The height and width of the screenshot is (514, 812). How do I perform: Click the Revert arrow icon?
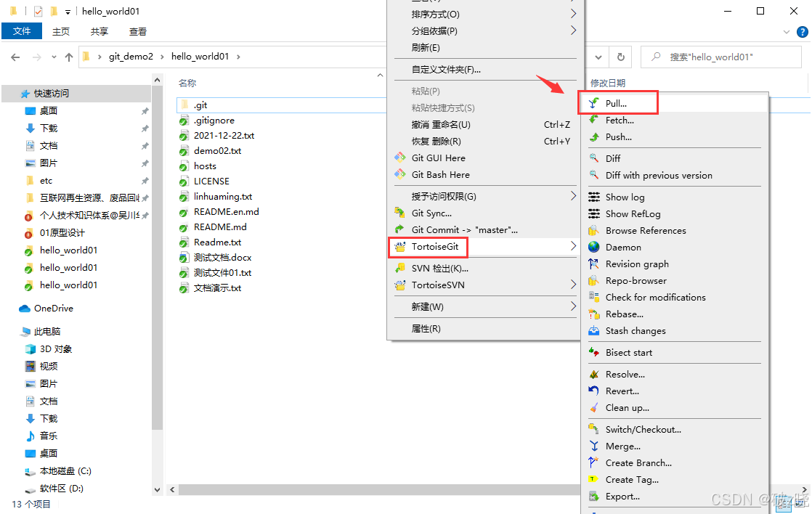[594, 391]
